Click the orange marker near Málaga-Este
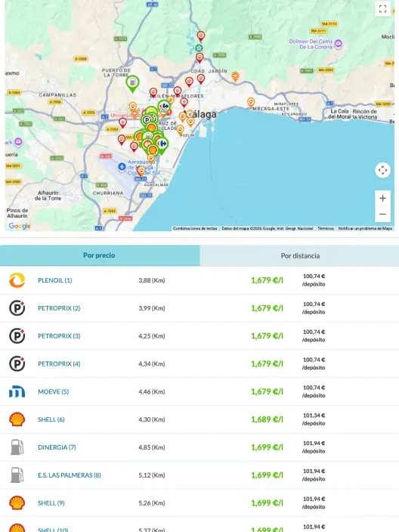Image resolution: width=399 pixels, height=532 pixels. tap(251, 102)
